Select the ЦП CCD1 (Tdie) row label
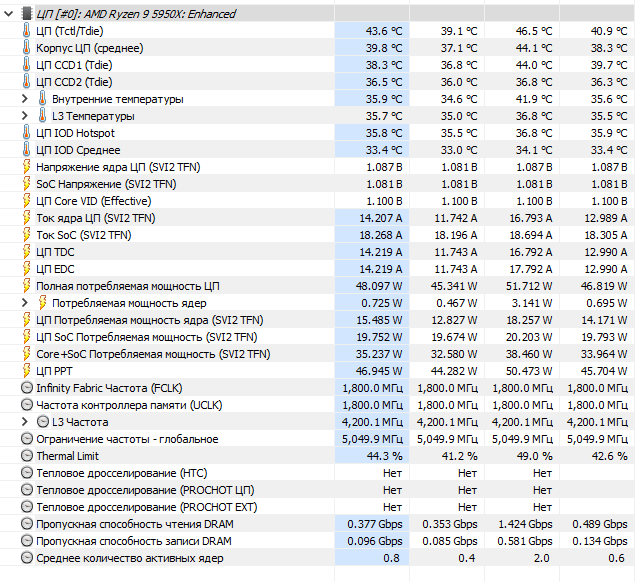The width and height of the screenshot is (635, 582). tap(74, 65)
